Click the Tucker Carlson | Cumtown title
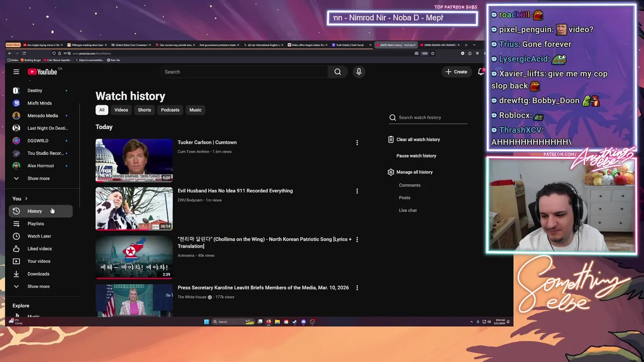 coord(207,142)
